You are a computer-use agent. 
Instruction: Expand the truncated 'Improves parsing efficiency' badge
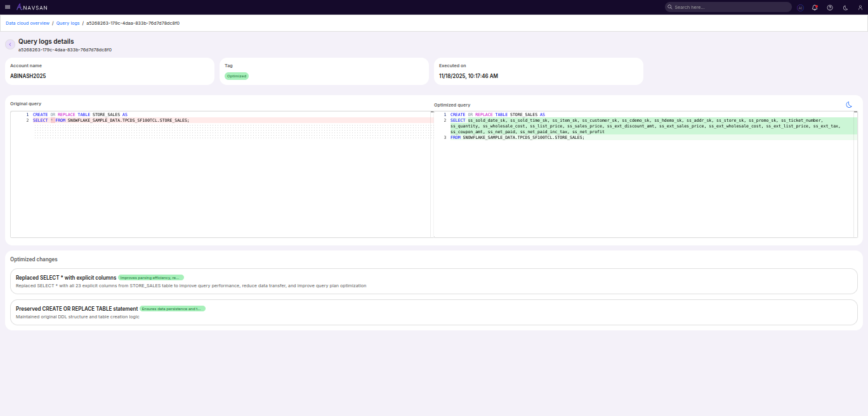[150, 277]
